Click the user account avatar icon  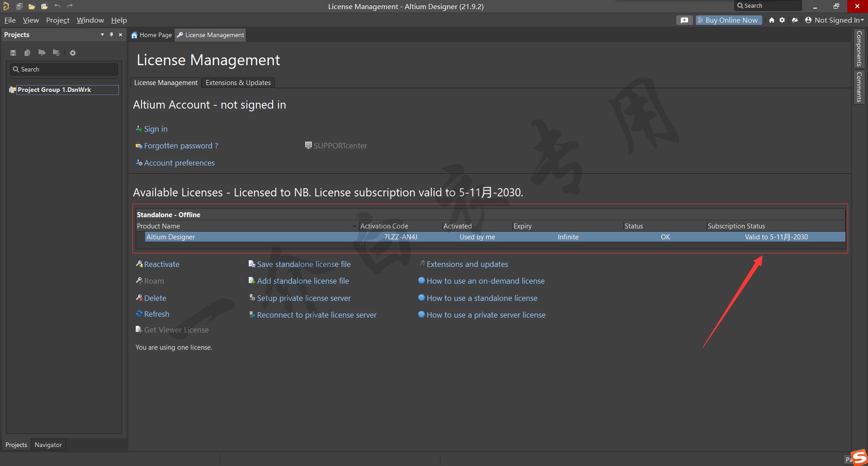click(x=808, y=20)
